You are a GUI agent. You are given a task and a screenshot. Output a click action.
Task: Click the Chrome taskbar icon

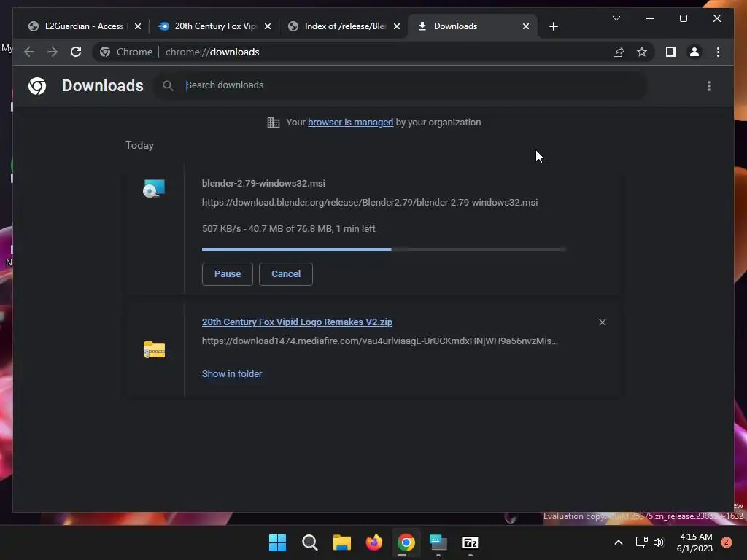(x=406, y=542)
